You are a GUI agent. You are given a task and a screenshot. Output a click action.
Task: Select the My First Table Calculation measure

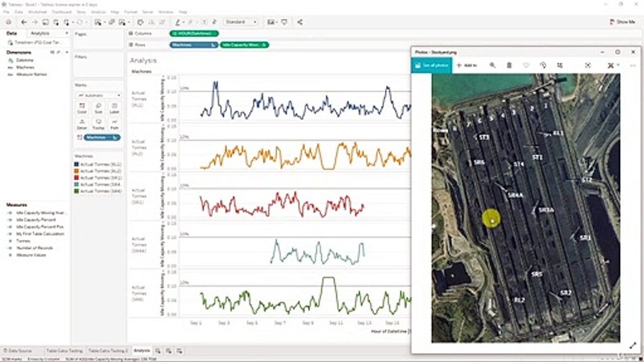point(40,234)
